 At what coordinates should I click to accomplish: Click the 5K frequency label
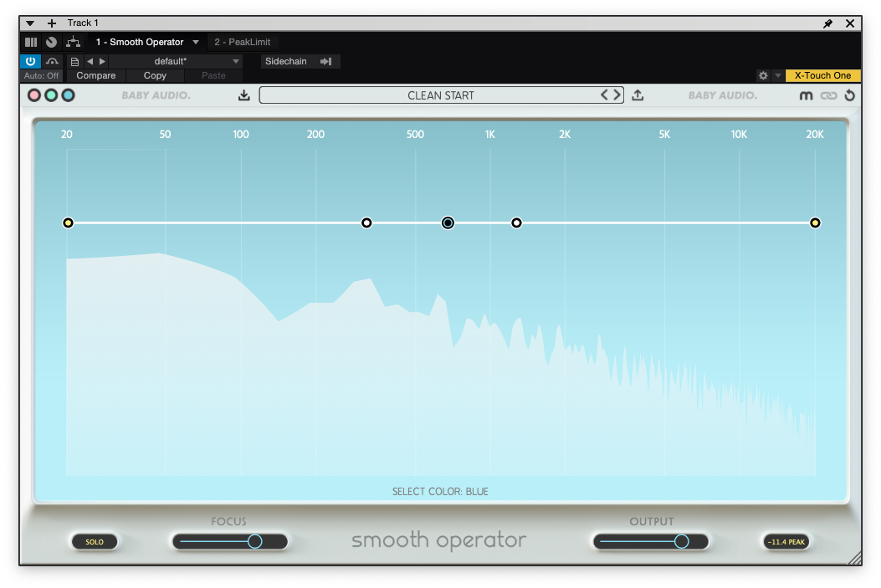pyautogui.click(x=664, y=134)
